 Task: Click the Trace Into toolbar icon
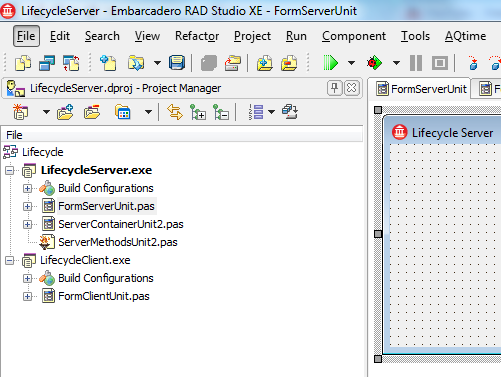tap(473, 63)
